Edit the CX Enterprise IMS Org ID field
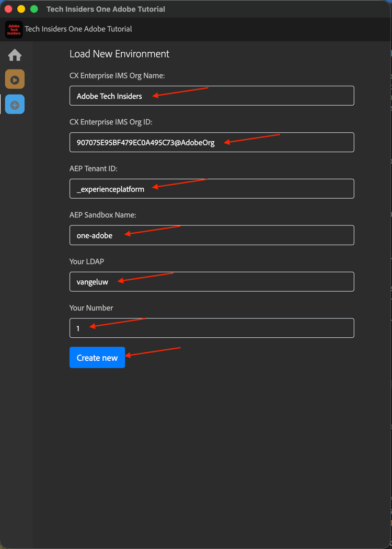 [x=212, y=142]
